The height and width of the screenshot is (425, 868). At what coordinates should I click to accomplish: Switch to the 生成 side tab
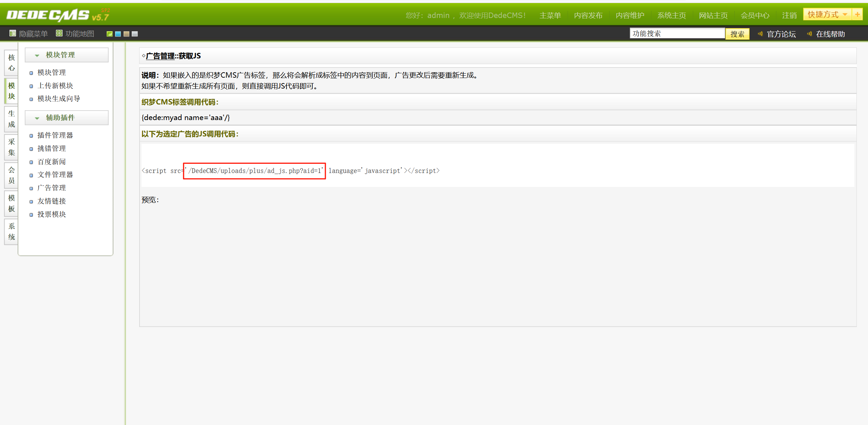11,119
